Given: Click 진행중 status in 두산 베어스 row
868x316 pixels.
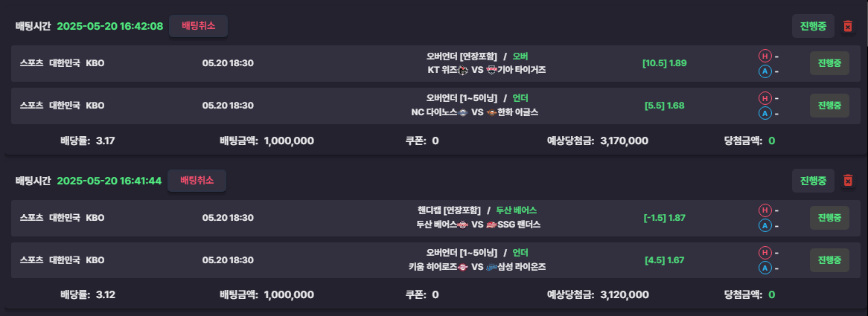Looking at the screenshot, I should coord(829,218).
